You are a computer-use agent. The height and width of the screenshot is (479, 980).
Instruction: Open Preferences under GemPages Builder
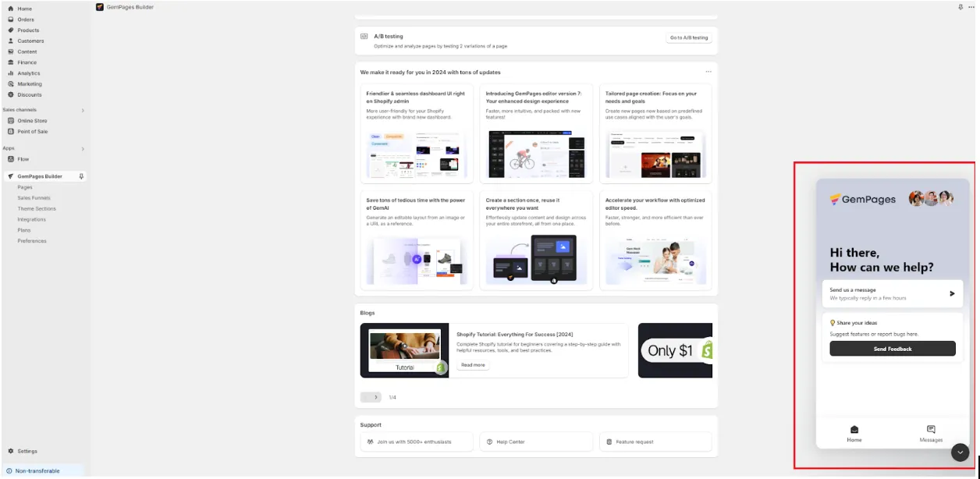tap(32, 241)
